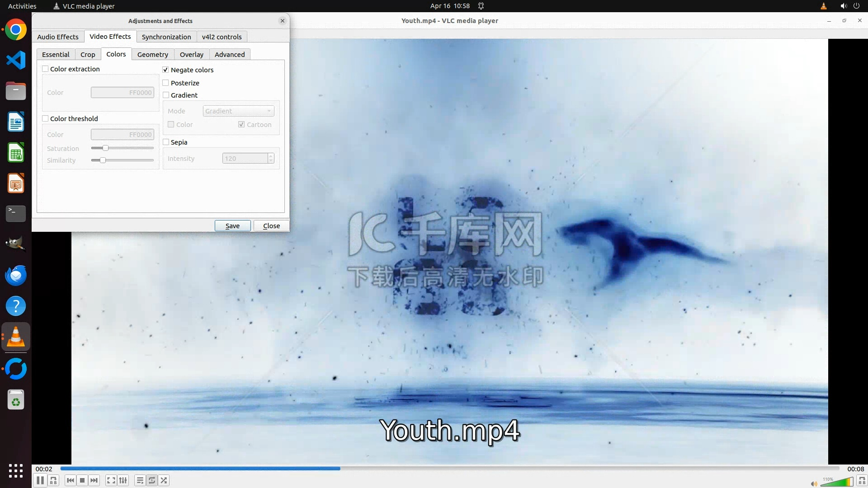Screen dimensions: 868x488
Task: Skip to next media track
Action: coord(94,480)
